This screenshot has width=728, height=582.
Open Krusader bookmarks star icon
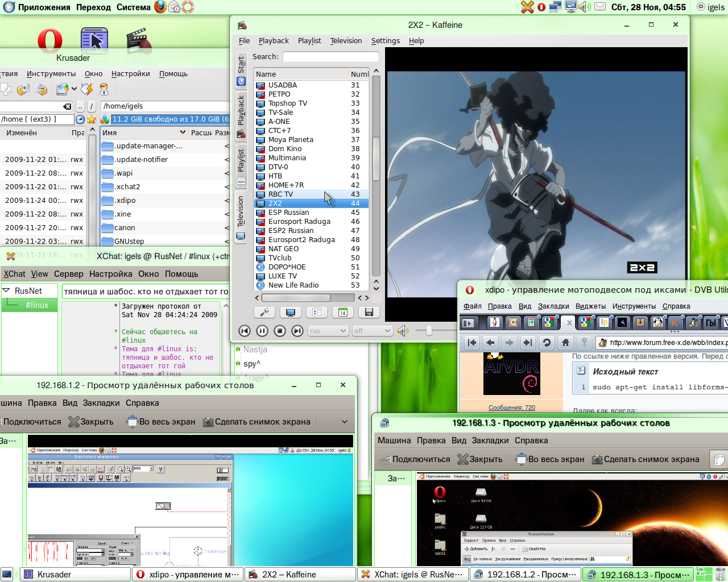pyautogui.click(x=91, y=119)
